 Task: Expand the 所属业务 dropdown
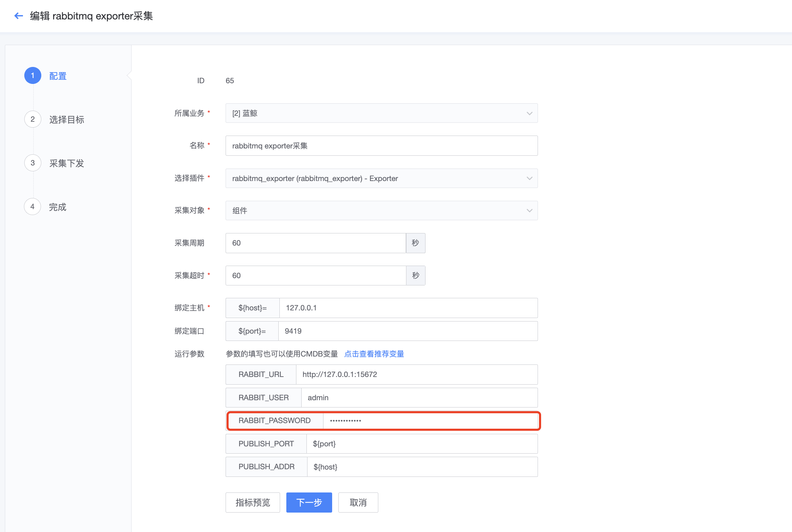(381, 113)
